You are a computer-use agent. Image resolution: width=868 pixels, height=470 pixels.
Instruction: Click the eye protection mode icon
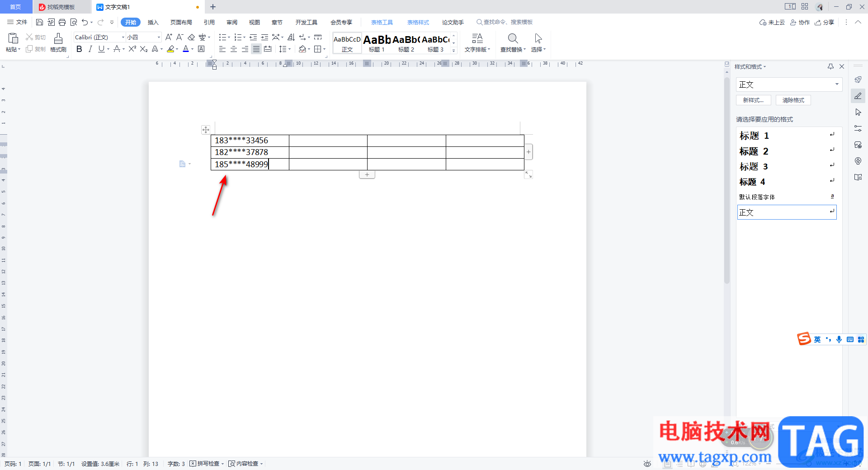[647, 464]
